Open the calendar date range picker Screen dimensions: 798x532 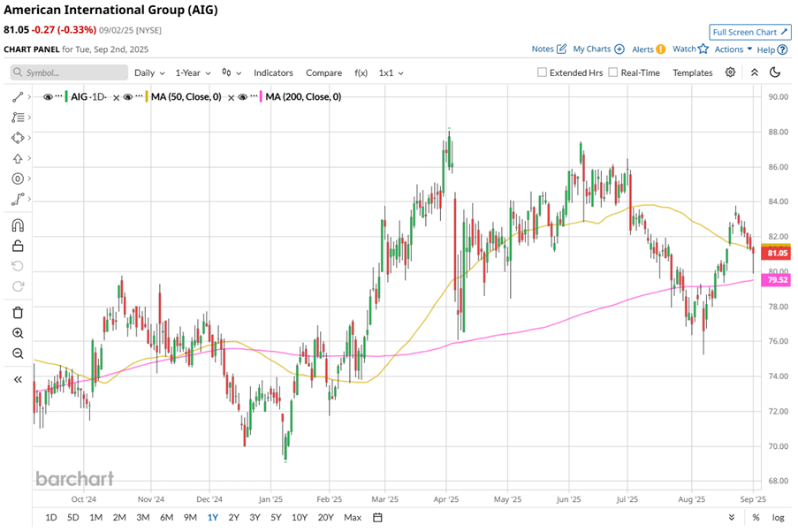click(x=377, y=517)
